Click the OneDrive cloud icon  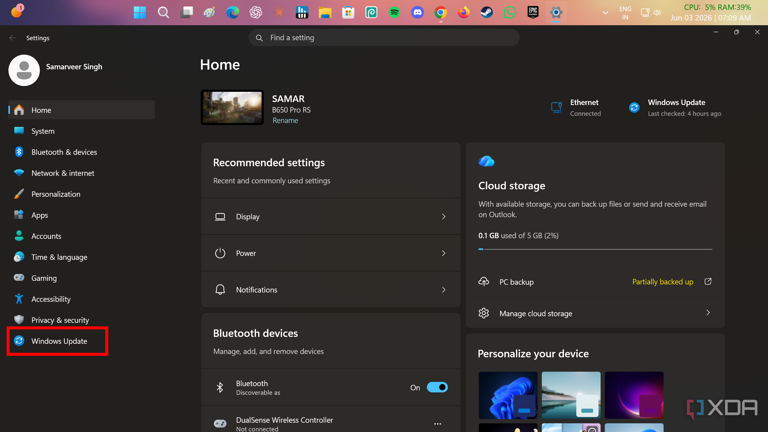(486, 161)
